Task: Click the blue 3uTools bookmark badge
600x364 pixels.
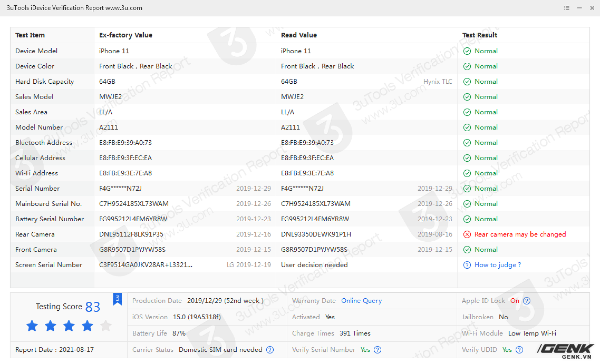Action: (x=118, y=299)
